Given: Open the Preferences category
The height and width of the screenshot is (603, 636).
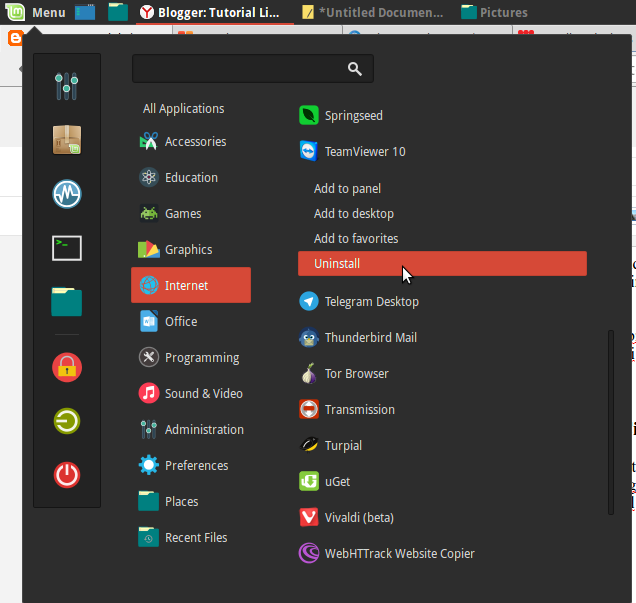Looking at the screenshot, I should pos(191,465).
